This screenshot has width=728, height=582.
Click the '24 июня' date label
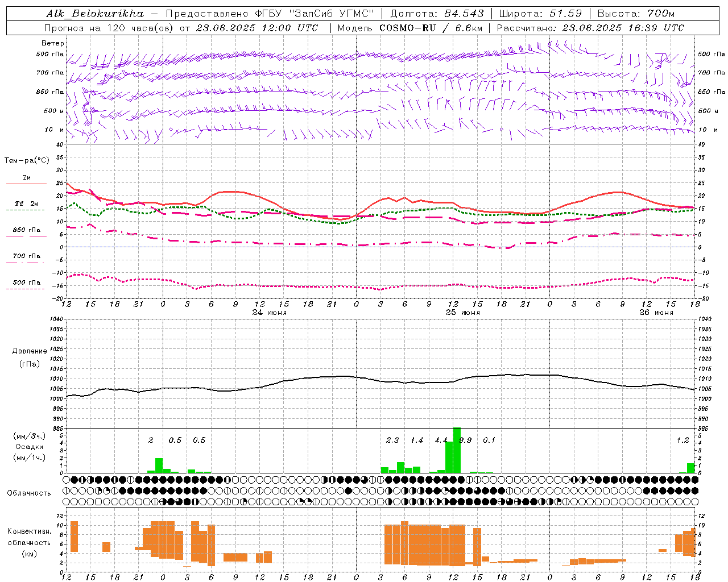point(270,313)
